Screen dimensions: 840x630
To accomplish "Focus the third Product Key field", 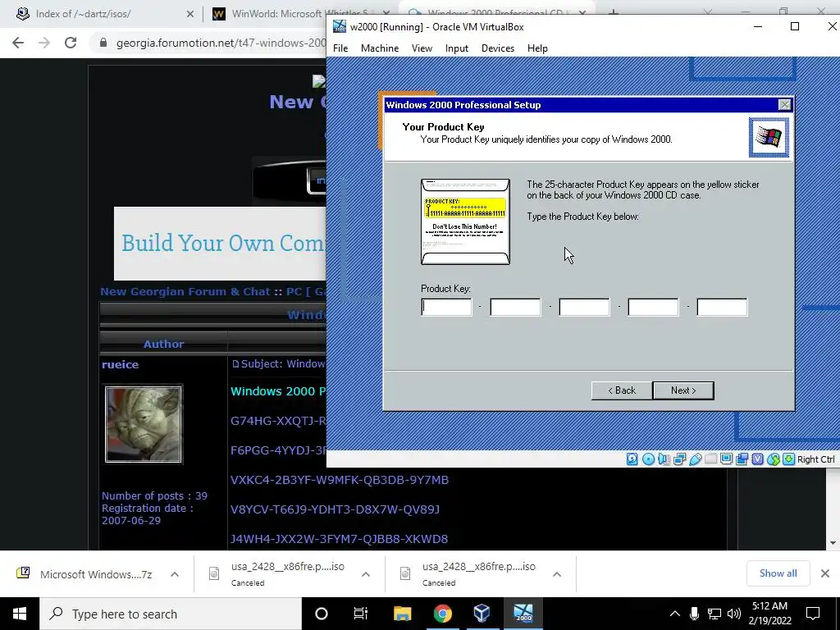I will [584, 307].
